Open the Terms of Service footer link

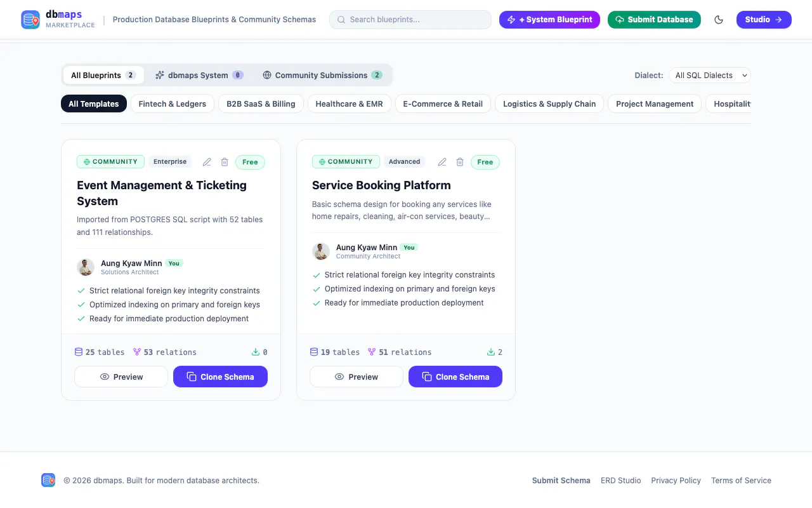tap(741, 481)
